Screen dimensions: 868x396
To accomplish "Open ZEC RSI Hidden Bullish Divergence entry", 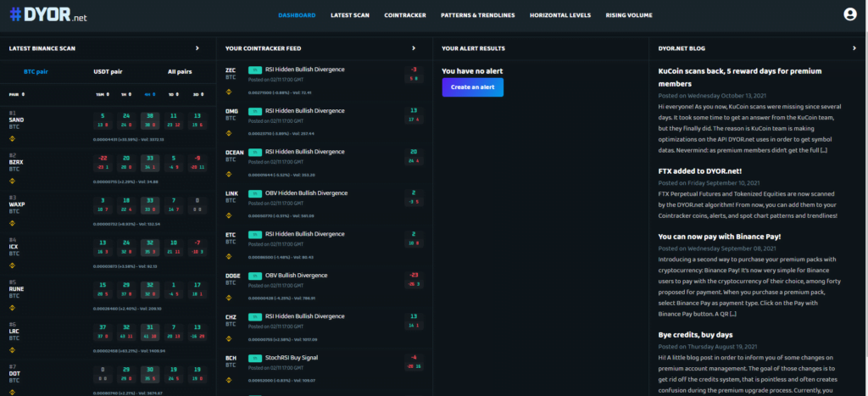I will (305, 70).
